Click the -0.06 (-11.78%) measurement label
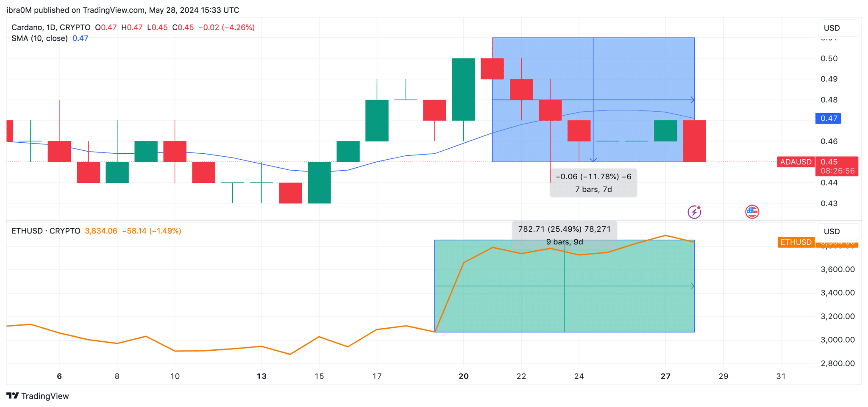The width and height of the screenshot is (868, 407). pyautogui.click(x=593, y=177)
